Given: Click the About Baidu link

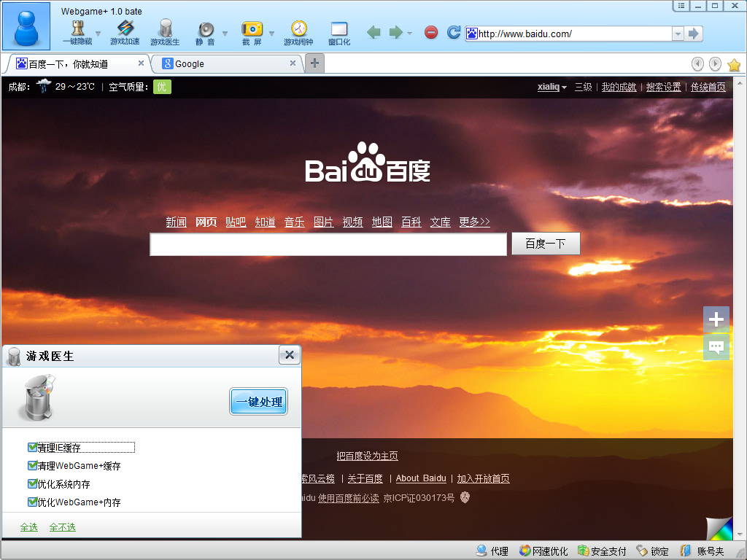Looking at the screenshot, I should point(421,478).
